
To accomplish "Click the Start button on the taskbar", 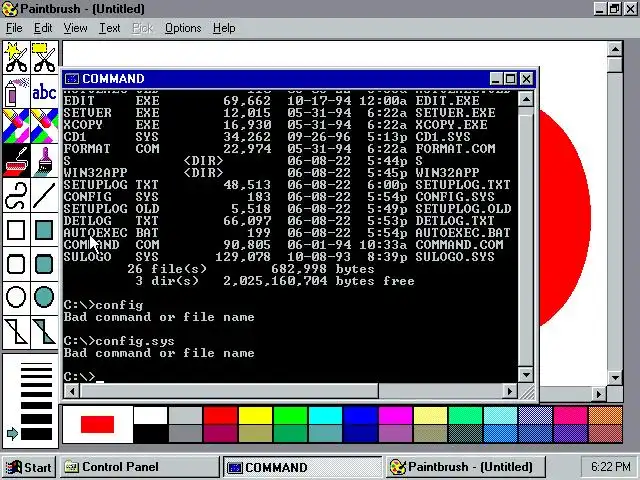I will 29,467.
